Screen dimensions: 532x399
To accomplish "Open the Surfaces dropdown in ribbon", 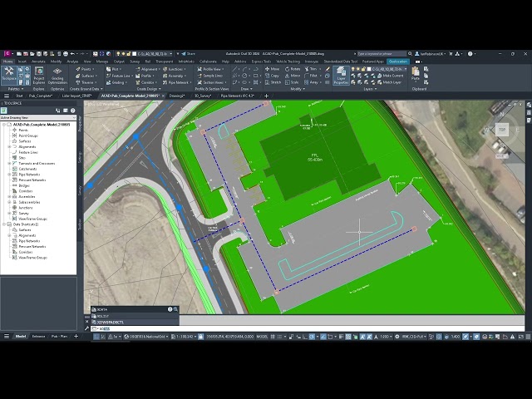I will tap(86, 76).
